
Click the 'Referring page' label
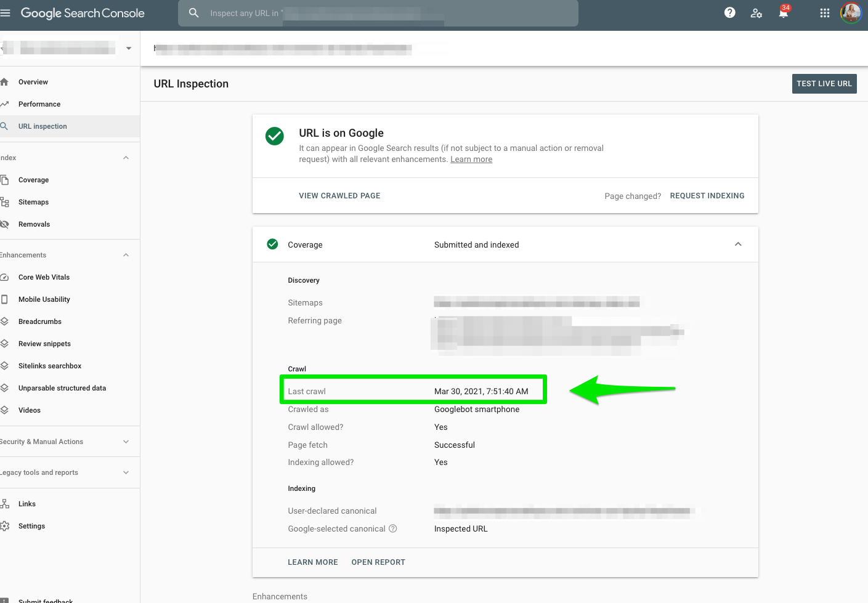(315, 320)
